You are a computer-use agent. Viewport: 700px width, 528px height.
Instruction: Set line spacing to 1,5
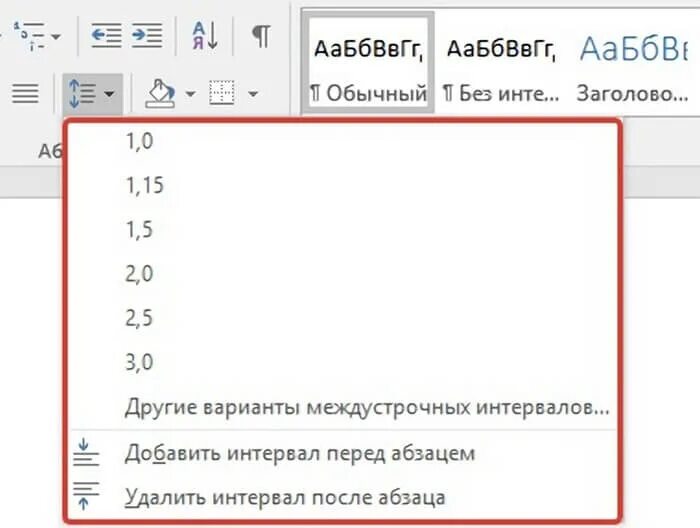pos(342,229)
